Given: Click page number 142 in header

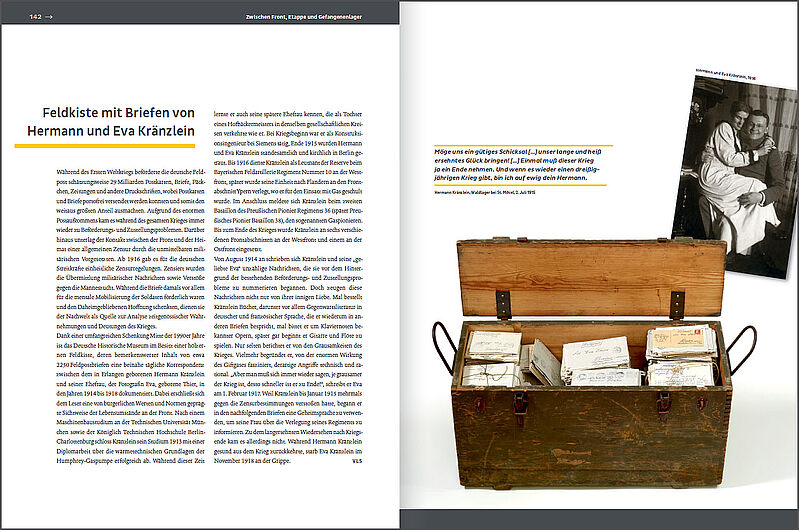Looking at the screenshot, I should click(35, 17).
